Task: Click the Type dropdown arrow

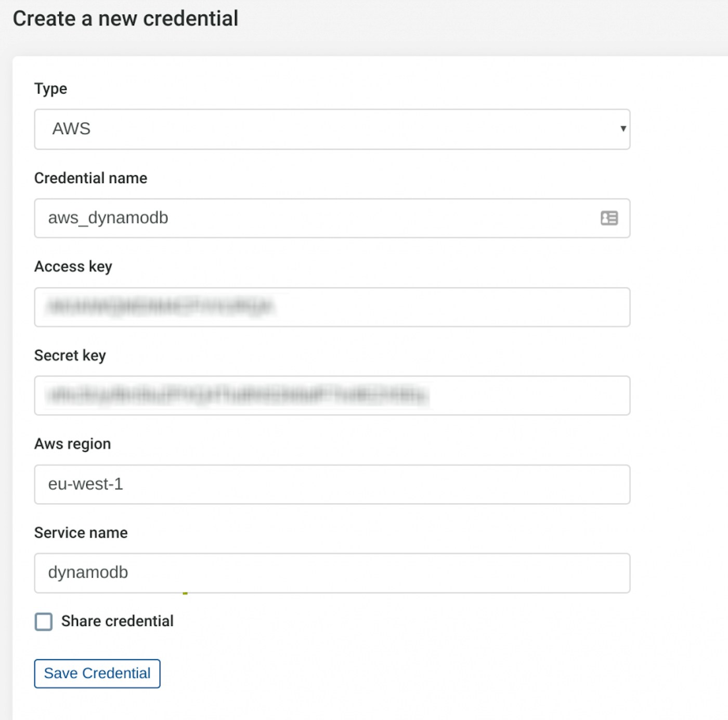Action: click(622, 128)
